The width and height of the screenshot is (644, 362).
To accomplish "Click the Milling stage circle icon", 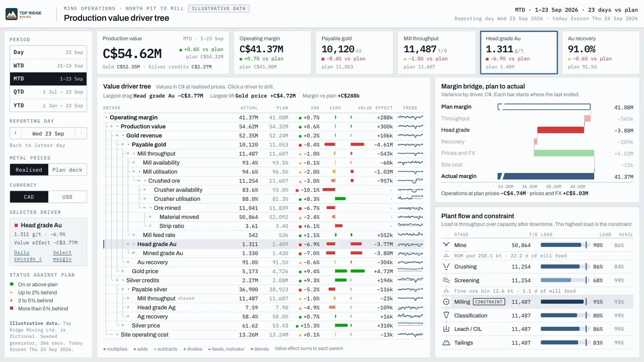I will tap(446, 302).
